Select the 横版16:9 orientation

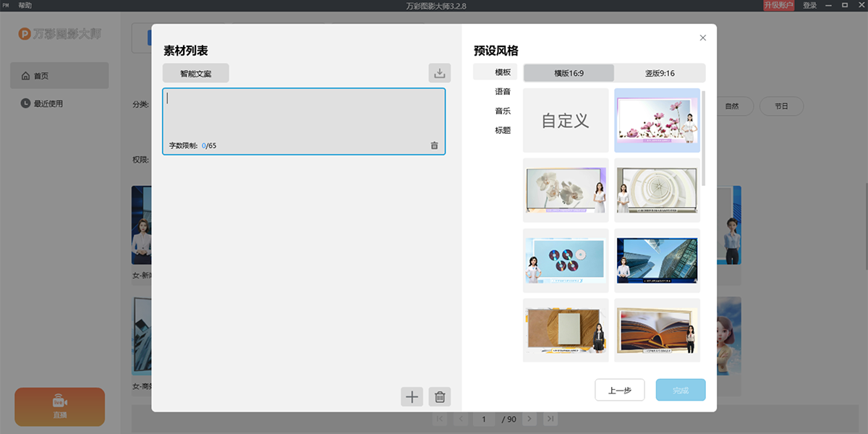point(569,73)
